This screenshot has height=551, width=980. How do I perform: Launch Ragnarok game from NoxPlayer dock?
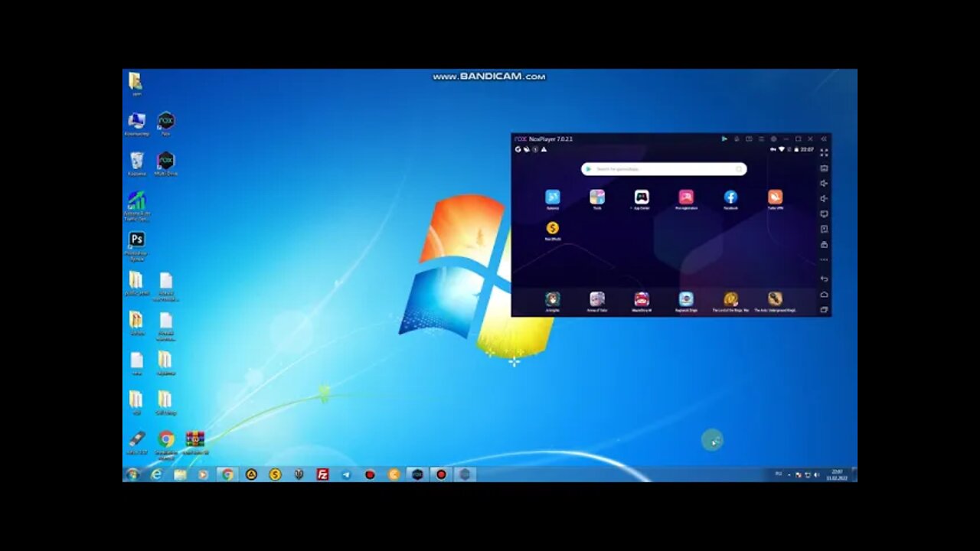click(x=686, y=299)
